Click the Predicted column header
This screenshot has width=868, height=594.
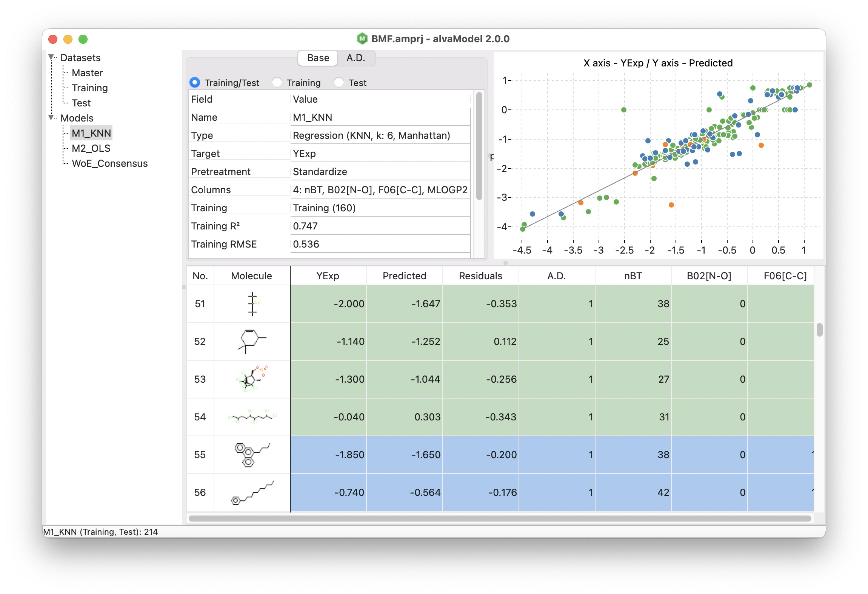[x=404, y=276]
